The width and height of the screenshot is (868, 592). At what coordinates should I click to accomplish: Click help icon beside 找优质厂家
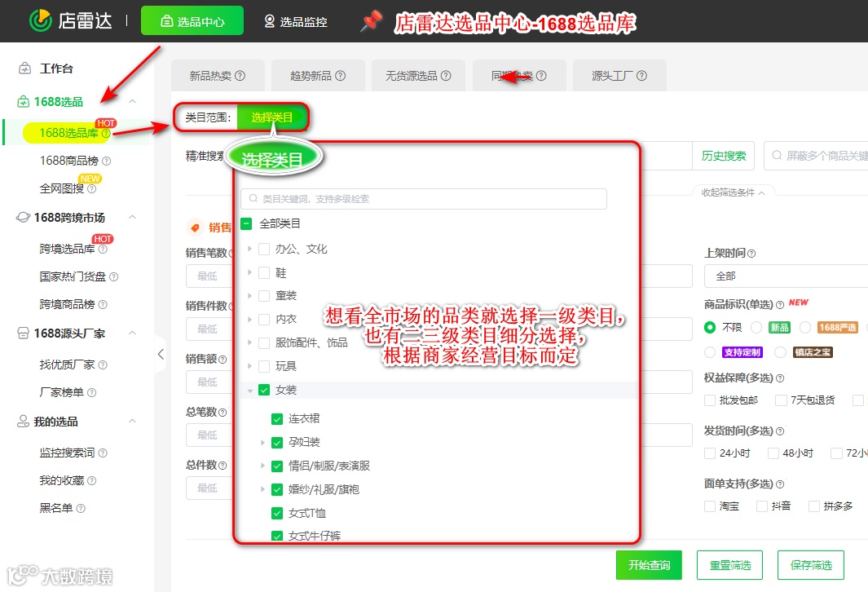(x=103, y=365)
